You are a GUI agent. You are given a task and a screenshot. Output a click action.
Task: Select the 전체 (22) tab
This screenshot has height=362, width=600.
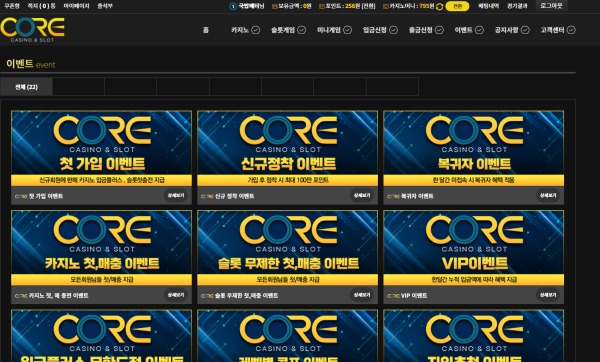(x=26, y=87)
